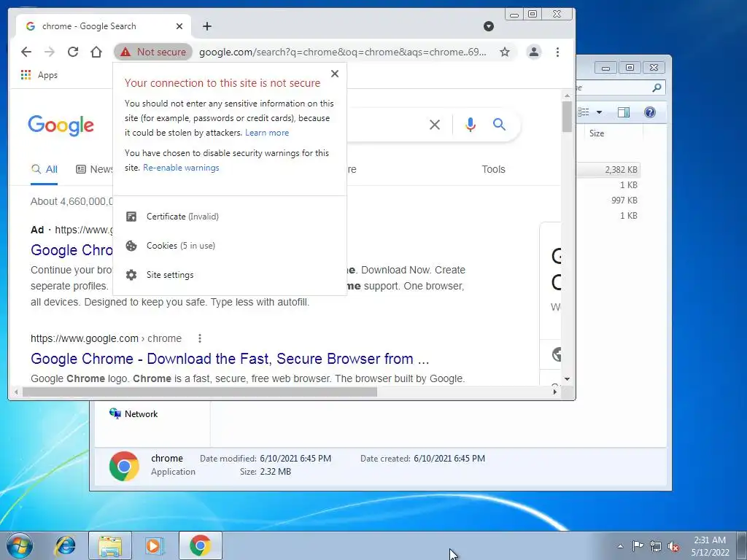Viewport: 747px width, 560px height.
Task: Click Explorer's search magnifier icon
Action: coord(657,87)
